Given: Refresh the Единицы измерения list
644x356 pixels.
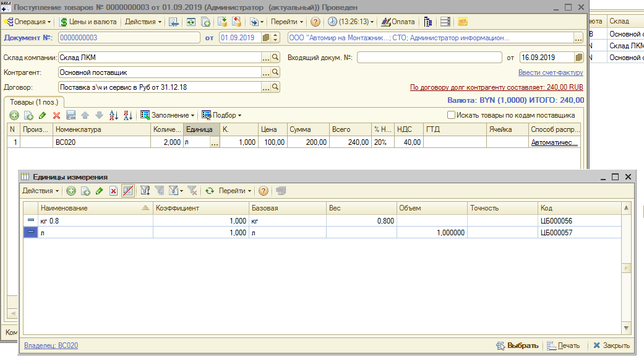Looking at the screenshot, I should [210, 191].
